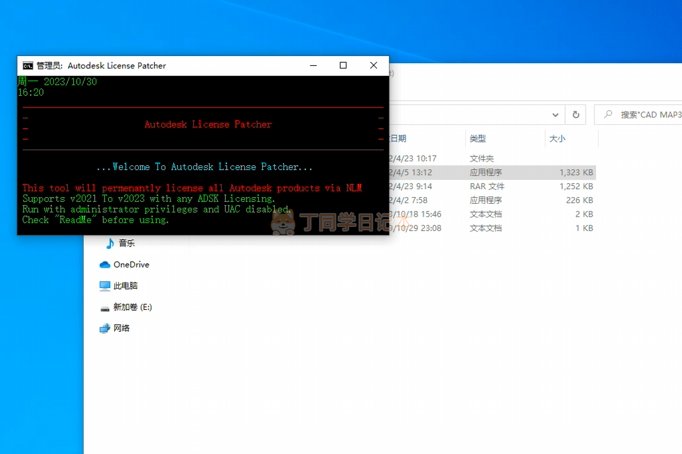Select the 应用程序 row sized 1,323 KB
The width and height of the screenshot is (682, 454).
tap(492, 172)
